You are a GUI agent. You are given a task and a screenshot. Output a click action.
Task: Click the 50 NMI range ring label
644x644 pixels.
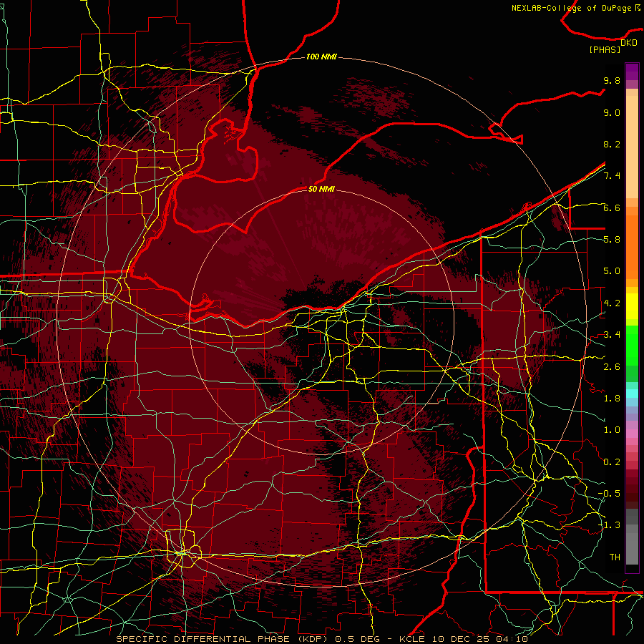[321, 189]
